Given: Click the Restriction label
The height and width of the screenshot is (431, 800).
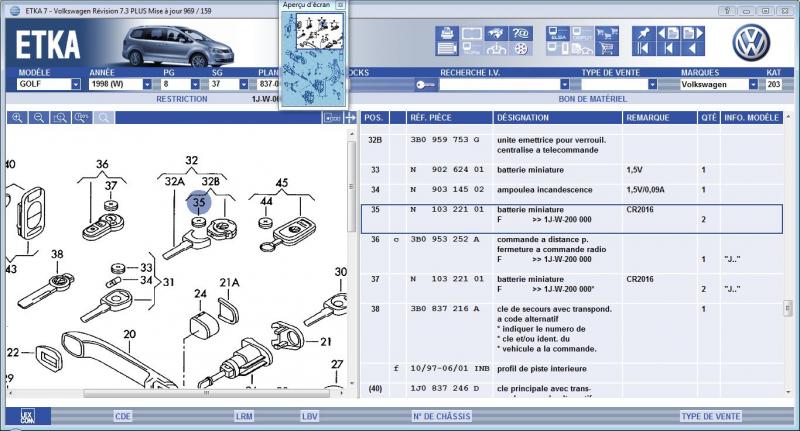Looking at the screenshot, I should (x=182, y=99).
